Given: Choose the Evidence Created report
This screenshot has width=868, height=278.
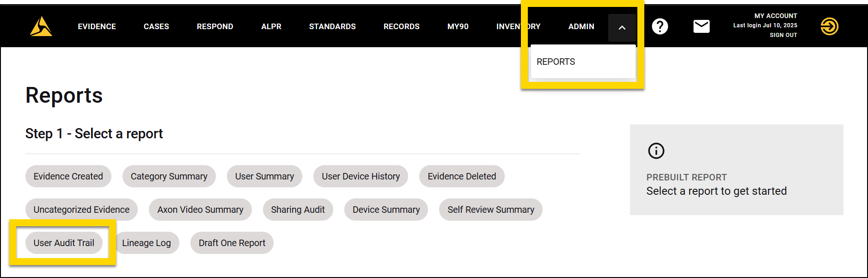Looking at the screenshot, I should pos(68,176).
